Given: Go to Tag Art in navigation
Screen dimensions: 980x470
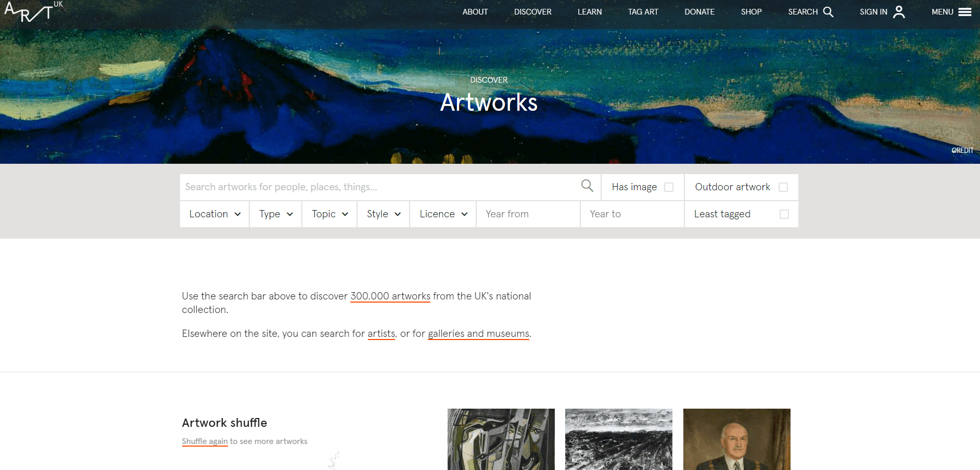Looking at the screenshot, I should (643, 12).
